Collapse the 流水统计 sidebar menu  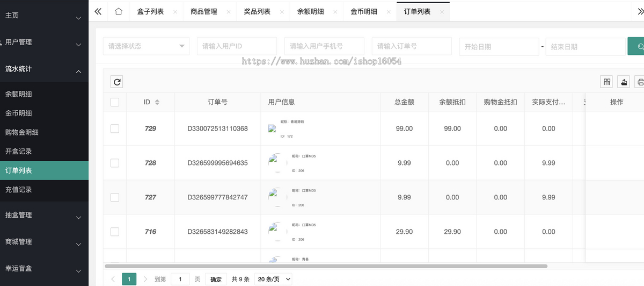pos(44,69)
